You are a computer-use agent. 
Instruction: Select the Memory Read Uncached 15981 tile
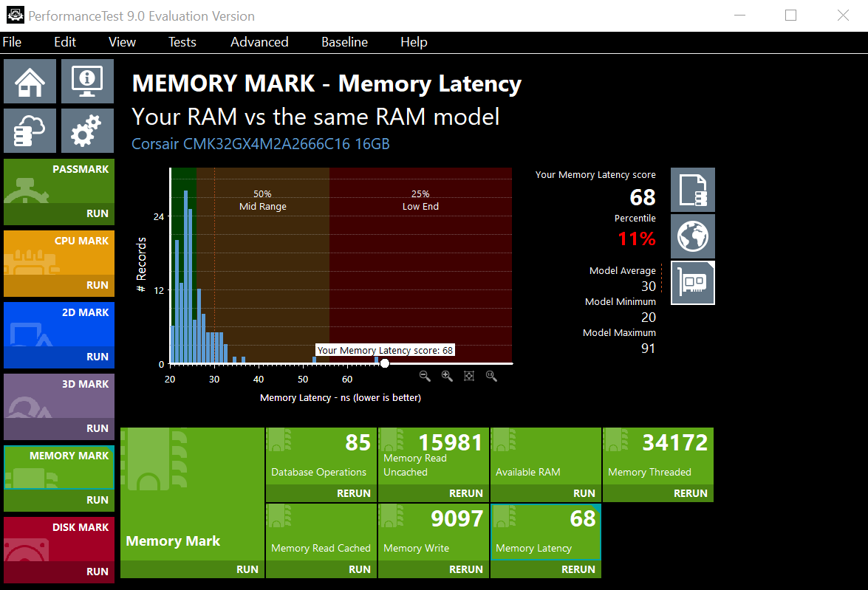click(434, 456)
